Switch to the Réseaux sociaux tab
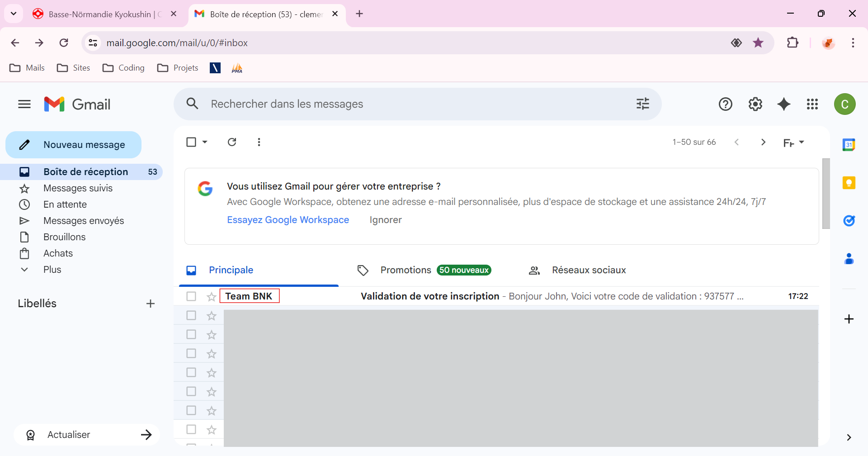Viewport: 868px width, 456px height. pyautogui.click(x=589, y=270)
